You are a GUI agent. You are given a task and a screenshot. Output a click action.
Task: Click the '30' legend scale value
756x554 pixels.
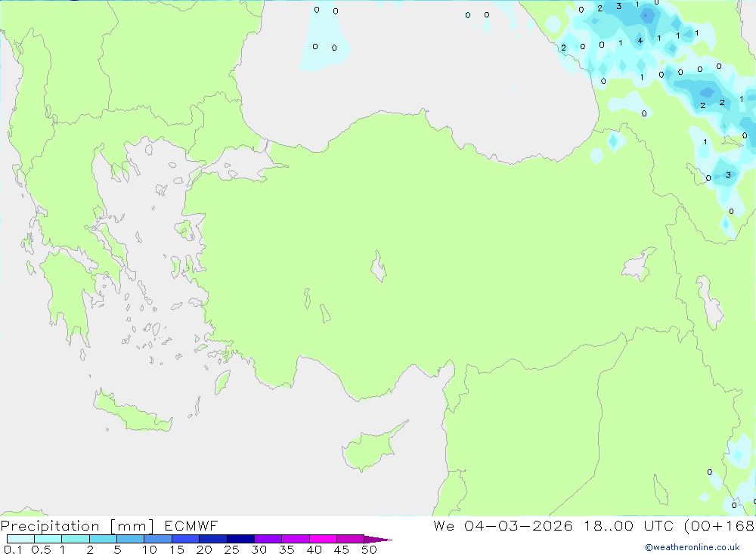pyautogui.click(x=259, y=549)
